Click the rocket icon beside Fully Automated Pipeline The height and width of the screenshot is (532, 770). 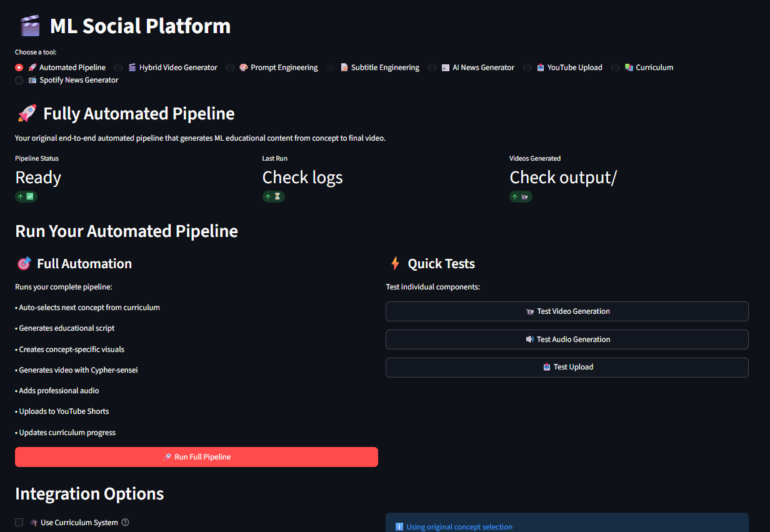(26, 114)
